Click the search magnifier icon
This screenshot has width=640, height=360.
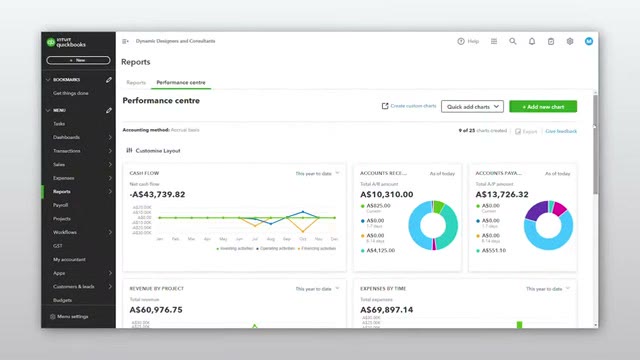tap(513, 41)
